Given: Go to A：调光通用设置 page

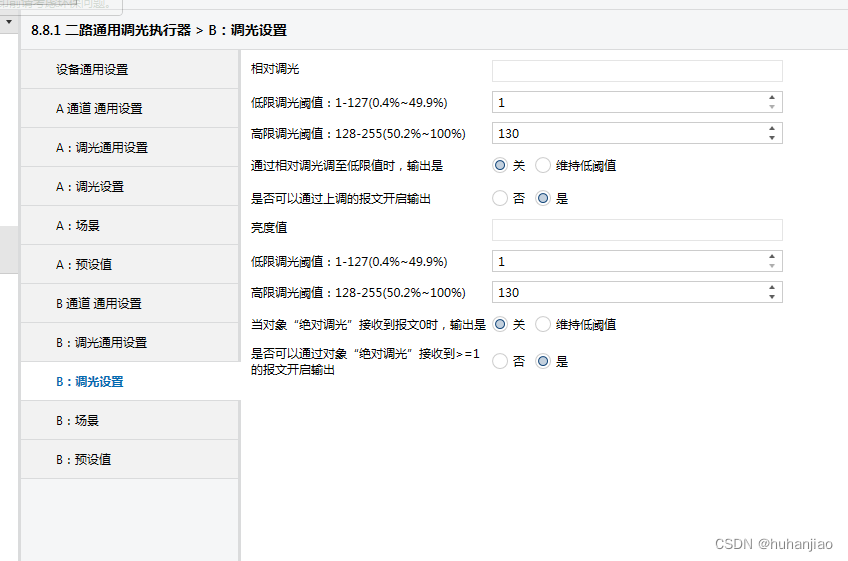Looking at the screenshot, I should point(101,148).
